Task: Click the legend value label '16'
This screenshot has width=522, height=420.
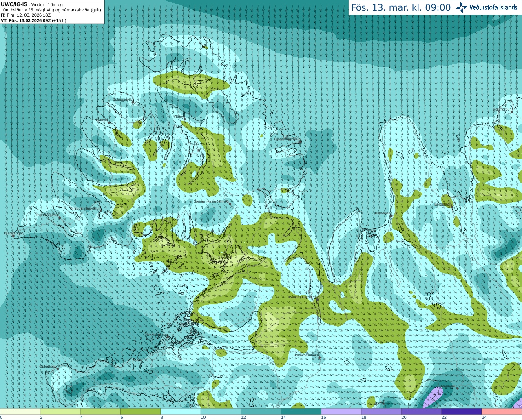Action: click(323, 417)
